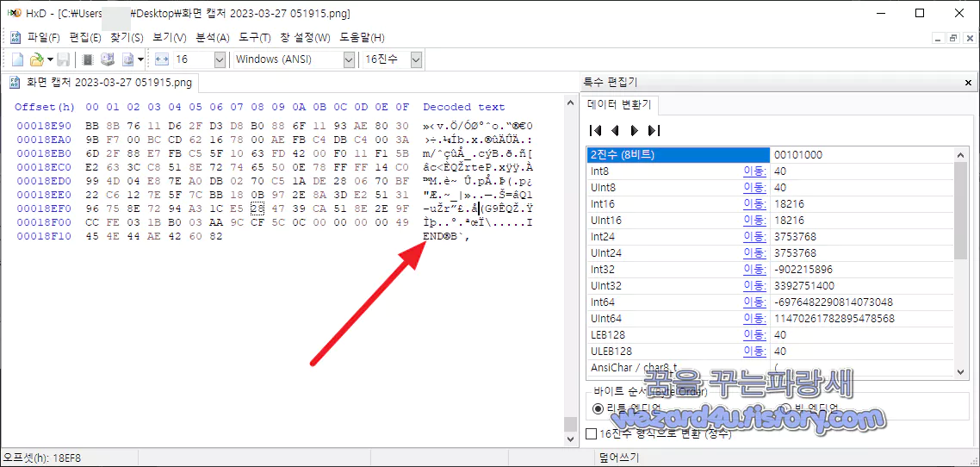Click offset label 00018F10
This screenshot has width=980, height=467.
pyautogui.click(x=44, y=236)
